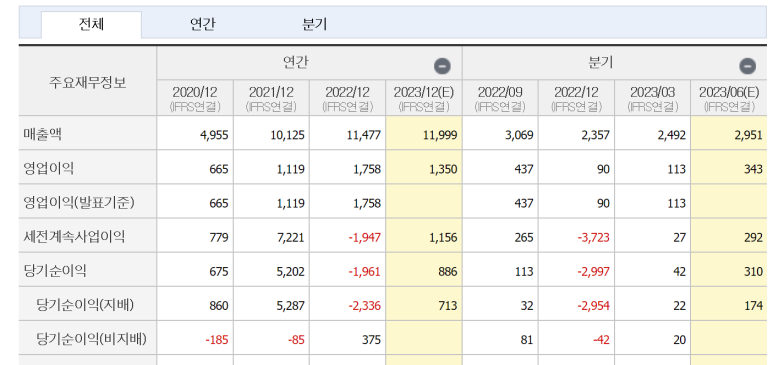
Task: Select the 2020/12 column header
Action: [195, 98]
